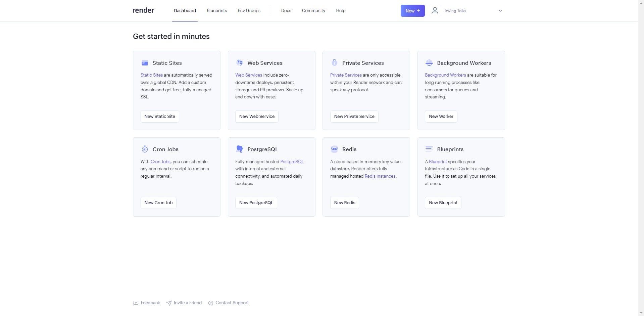Create a New Cron Job
Screen dimensions: 644x316
click(158, 203)
